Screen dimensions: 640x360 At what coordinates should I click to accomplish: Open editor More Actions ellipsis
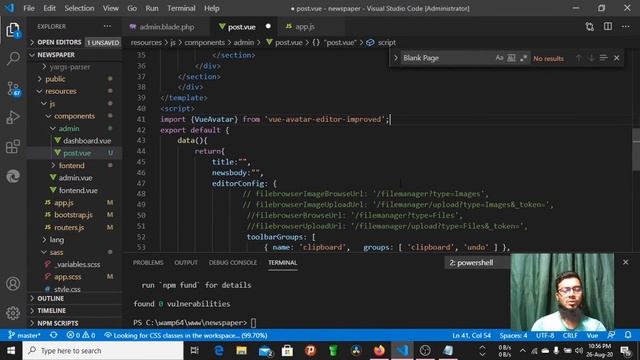coord(626,27)
